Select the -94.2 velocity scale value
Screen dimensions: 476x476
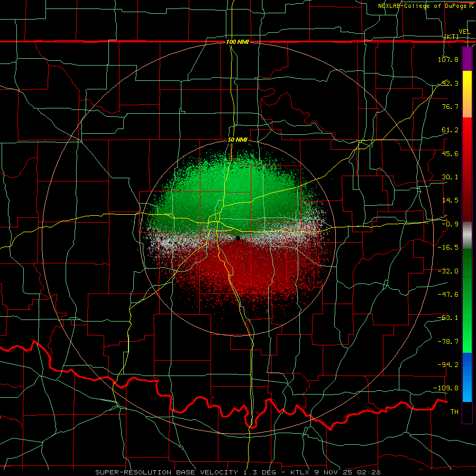click(448, 364)
